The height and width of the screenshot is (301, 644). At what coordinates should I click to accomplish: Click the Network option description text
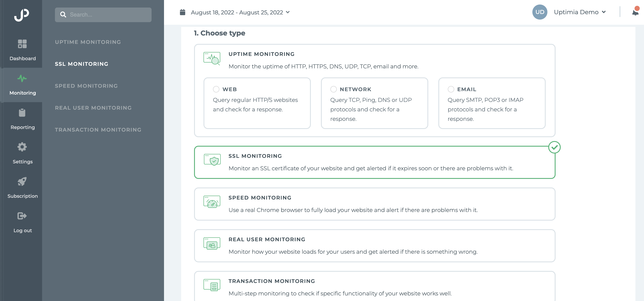371,109
